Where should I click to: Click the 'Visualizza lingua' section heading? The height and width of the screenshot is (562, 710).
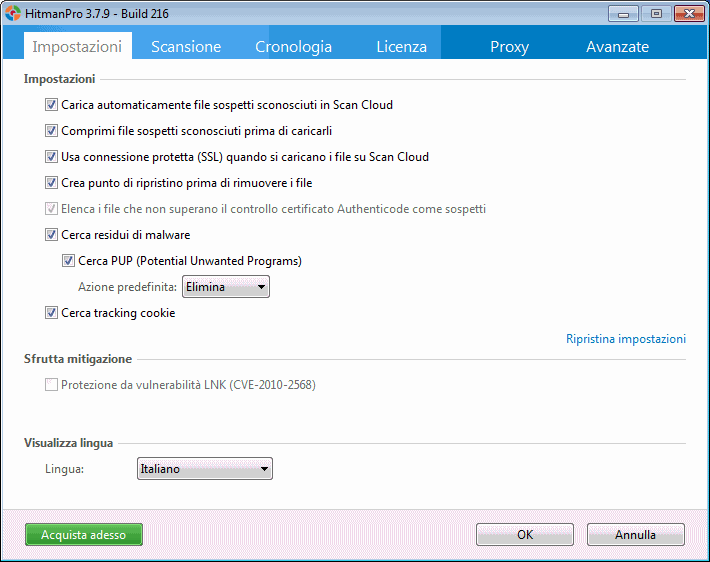[x=68, y=443]
